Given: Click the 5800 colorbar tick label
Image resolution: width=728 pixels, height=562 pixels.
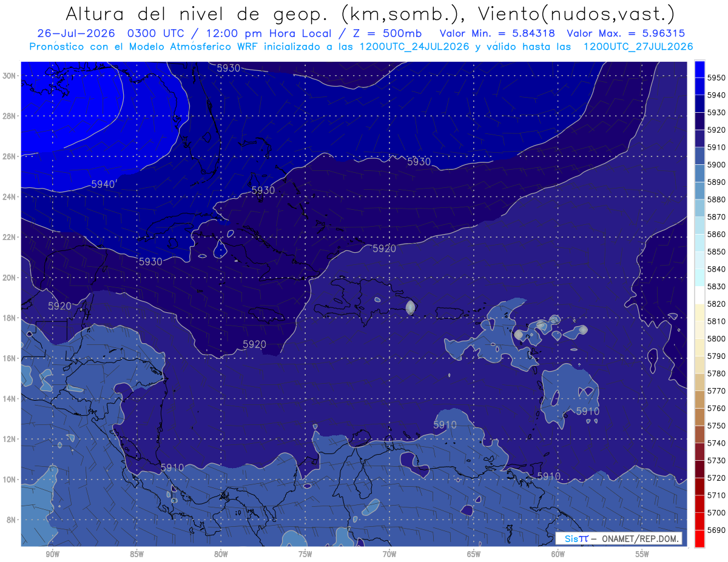Looking at the screenshot, I should [716, 338].
